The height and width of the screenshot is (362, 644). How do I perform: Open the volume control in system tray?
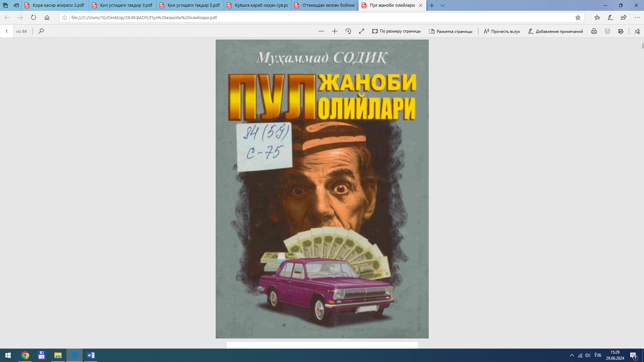pos(587,355)
